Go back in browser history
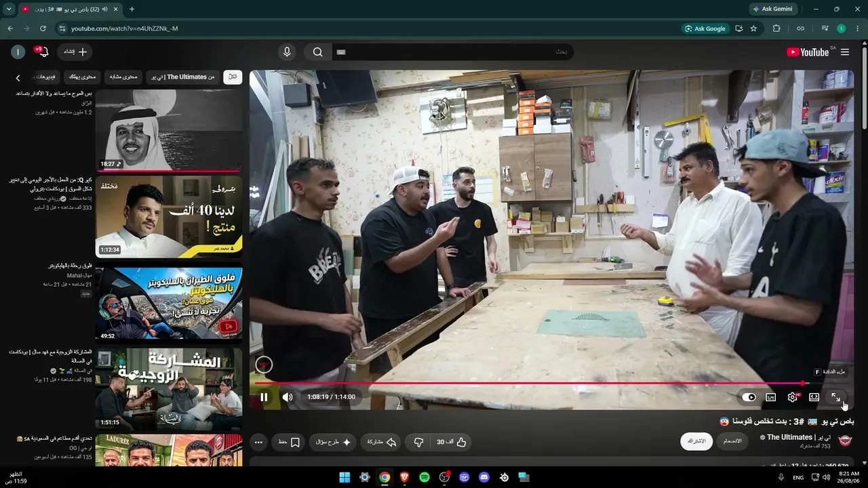 point(10,28)
